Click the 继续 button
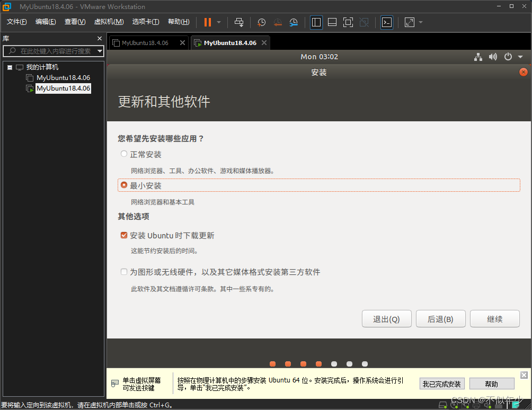This screenshot has height=410, width=532. 495,319
